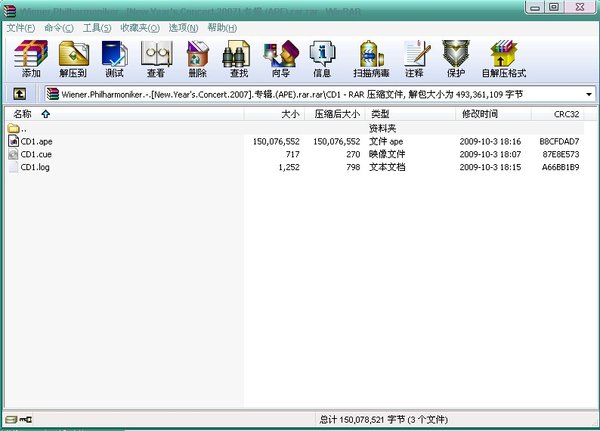The image size is (600, 431).
Task: Click the 映像文件 type cell
Action: pos(387,154)
